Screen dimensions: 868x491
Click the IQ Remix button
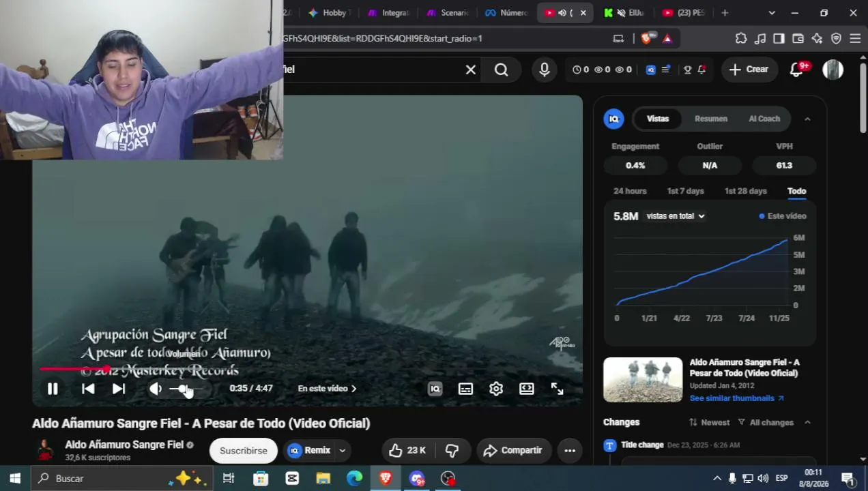pos(309,451)
